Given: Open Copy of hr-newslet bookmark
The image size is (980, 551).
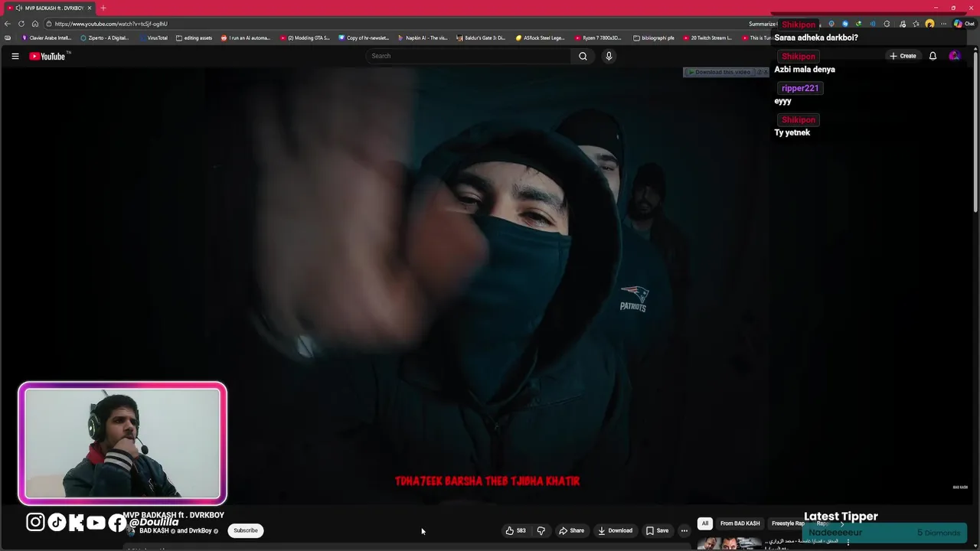Looking at the screenshot, I should coord(364,37).
